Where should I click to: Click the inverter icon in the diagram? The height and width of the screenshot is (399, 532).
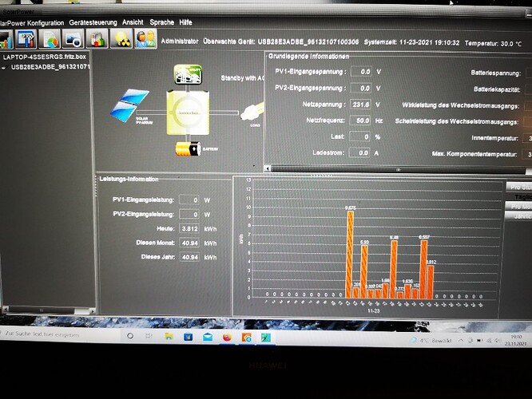(188, 113)
